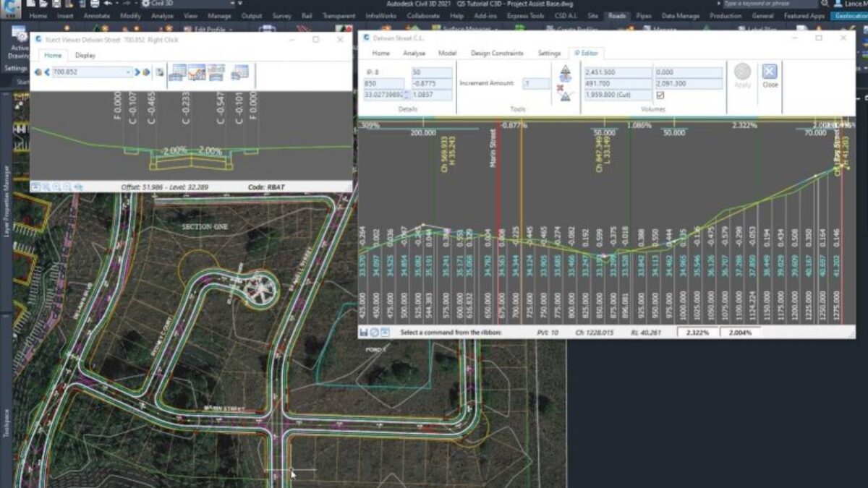Open the Design Constraints tab in Delwan Street window
868x488 pixels.
pyautogui.click(x=496, y=53)
